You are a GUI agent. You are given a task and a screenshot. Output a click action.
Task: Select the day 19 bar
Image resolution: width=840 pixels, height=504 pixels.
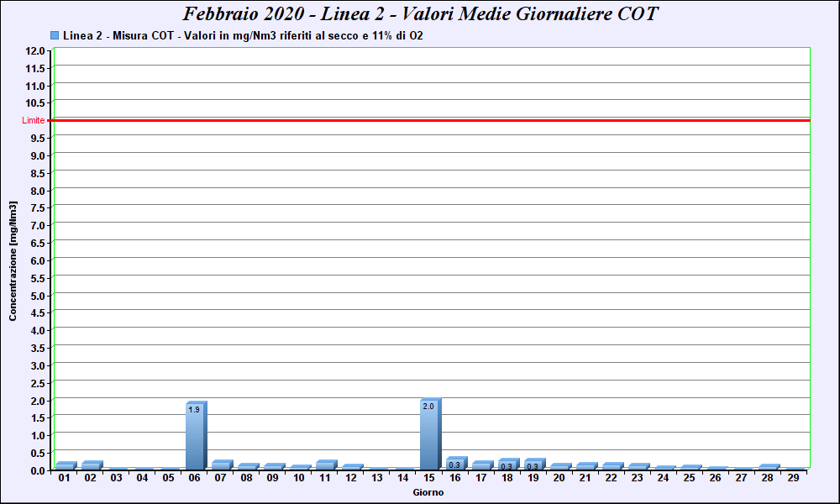pyautogui.click(x=534, y=465)
